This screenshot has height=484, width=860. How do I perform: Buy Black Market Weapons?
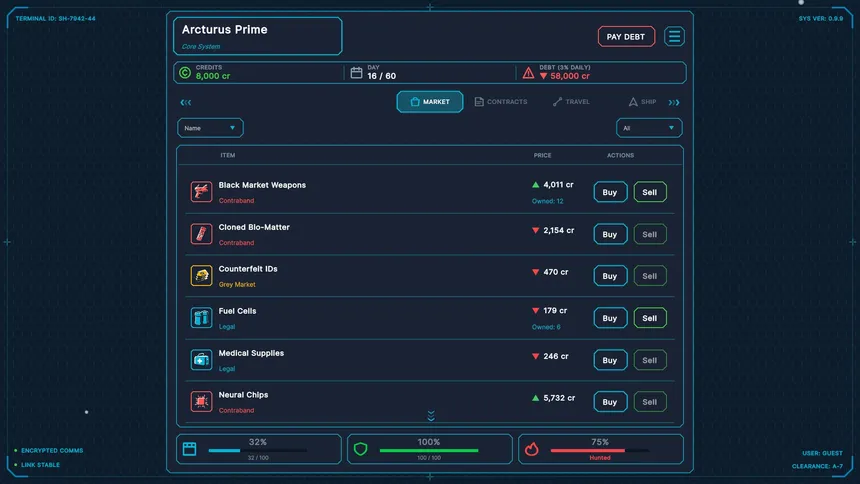(x=610, y=192)
